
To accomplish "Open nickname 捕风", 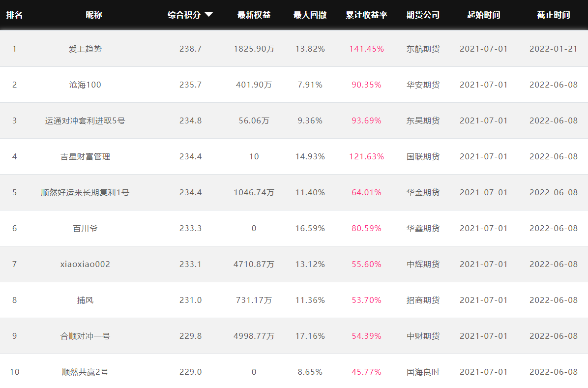I will [x=85, y=300].
